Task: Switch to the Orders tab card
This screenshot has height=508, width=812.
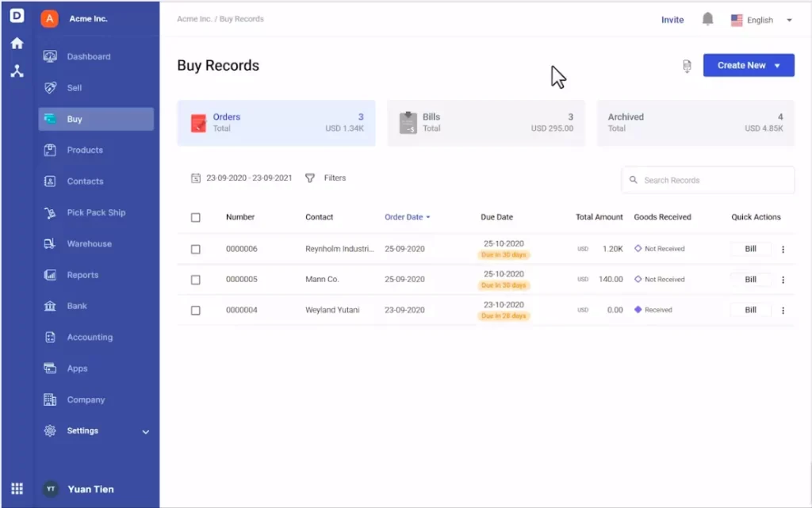Action: 276,123
